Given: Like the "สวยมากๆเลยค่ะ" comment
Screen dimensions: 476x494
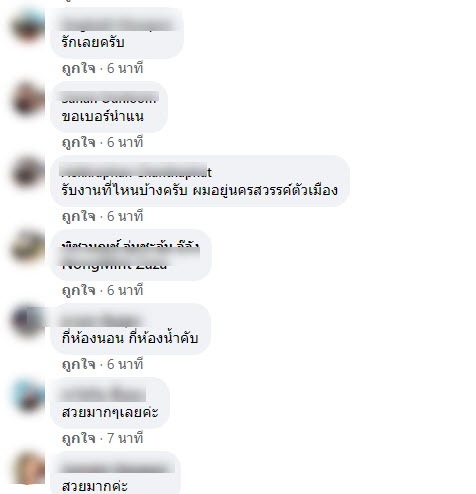Looking at the screenshot, I should (79, 438).
